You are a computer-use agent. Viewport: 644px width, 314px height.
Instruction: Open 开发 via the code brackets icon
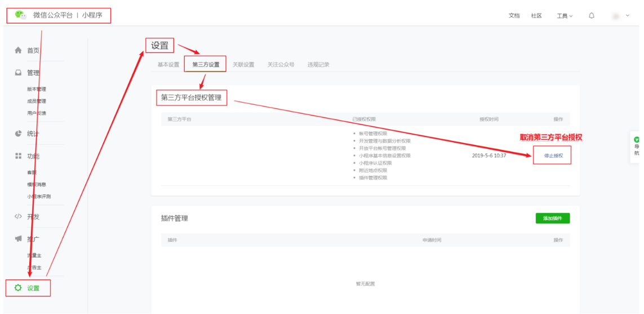point(18,216)
